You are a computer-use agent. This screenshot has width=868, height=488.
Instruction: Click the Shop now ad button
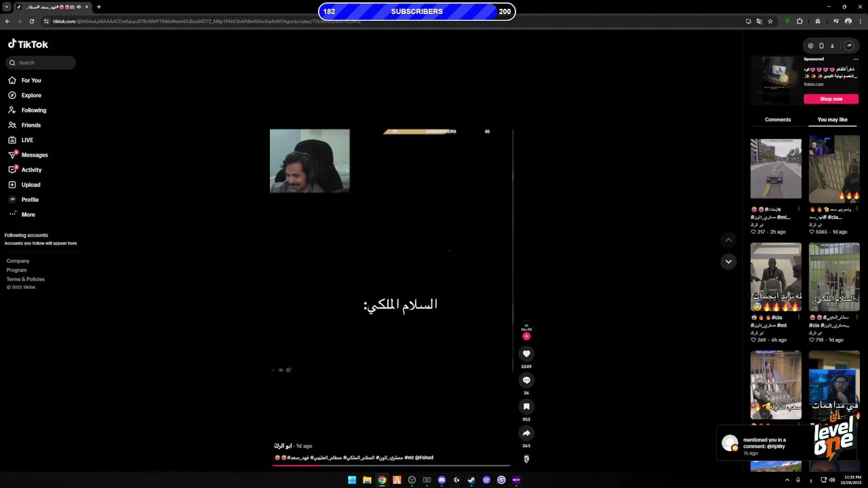[831, 99]
